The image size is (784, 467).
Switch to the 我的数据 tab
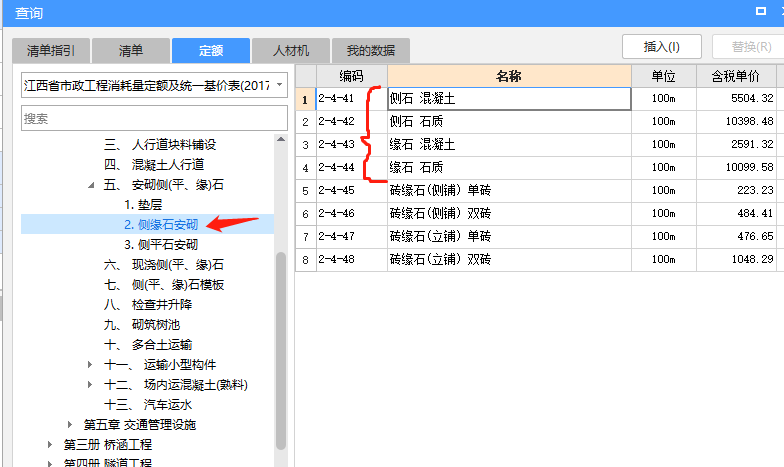point(371,50)
